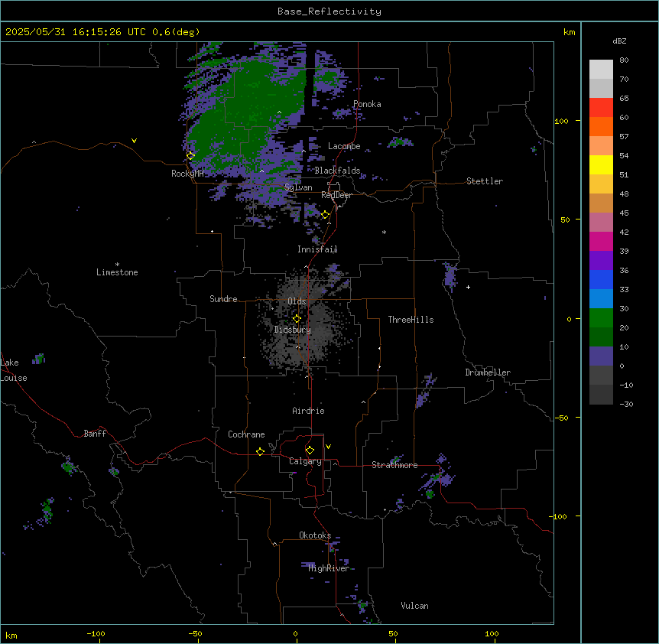The height and width of the screenshot is (644, 659).
Task: Click the Innisfail city label
Action: tap(317, 249)
